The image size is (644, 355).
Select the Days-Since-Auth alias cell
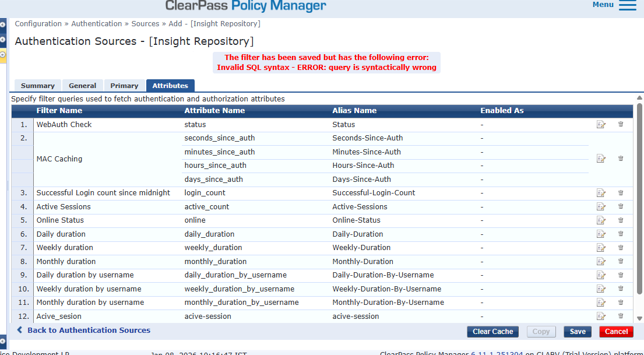[x=361, y=180]
